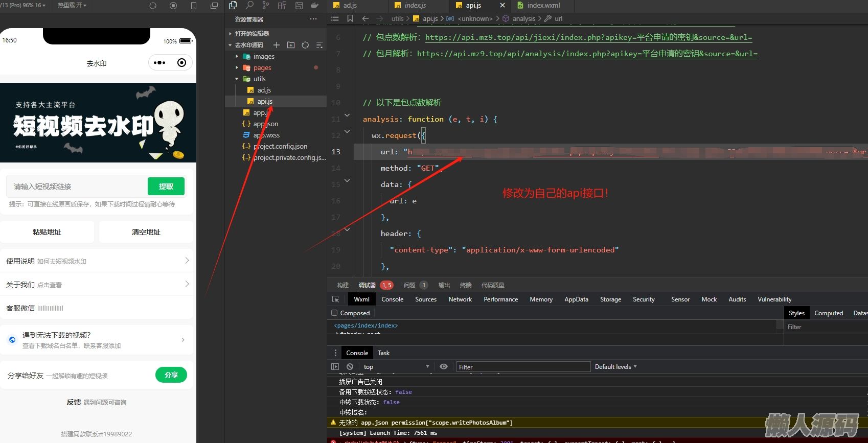This screenshot has height=443, width=868.
Task: Click the bookmark icon in editor toolbar
Action: pos(350,18)
